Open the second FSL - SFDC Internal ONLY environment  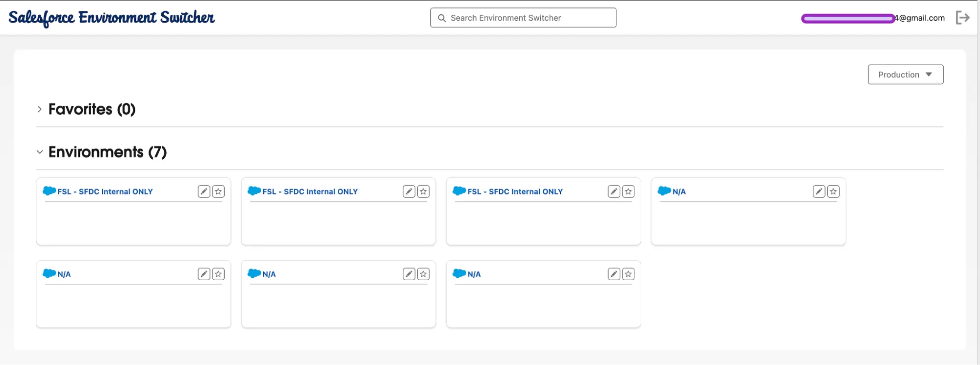pos(310,192)
